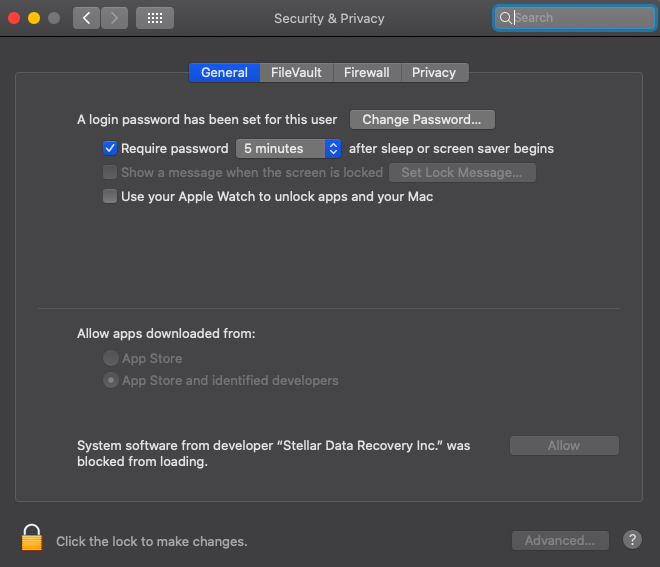The height and width of the screenshot is (567, 660).
Task: Open the 5 minutes delay dropdown
Action: pyautogui.click(x=289, y=148)
